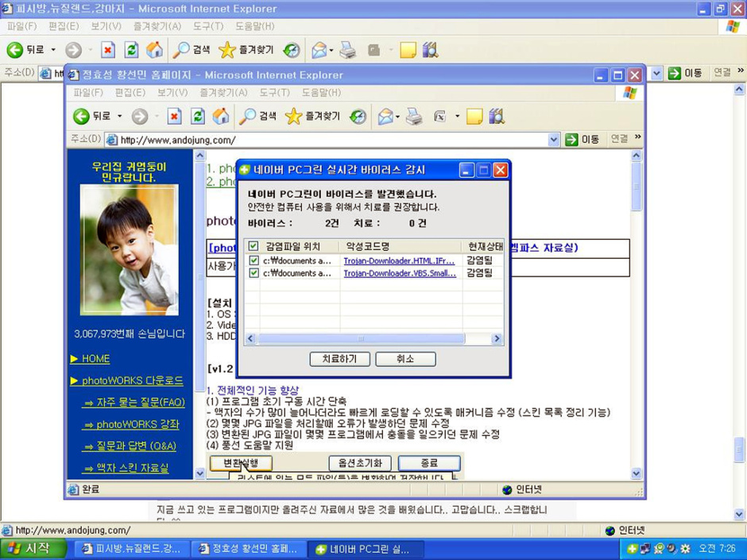The image size is (747, 560).
Task: Expand the 연결 links chevron in the rear 피시방 window
Action: click(741, 71)
